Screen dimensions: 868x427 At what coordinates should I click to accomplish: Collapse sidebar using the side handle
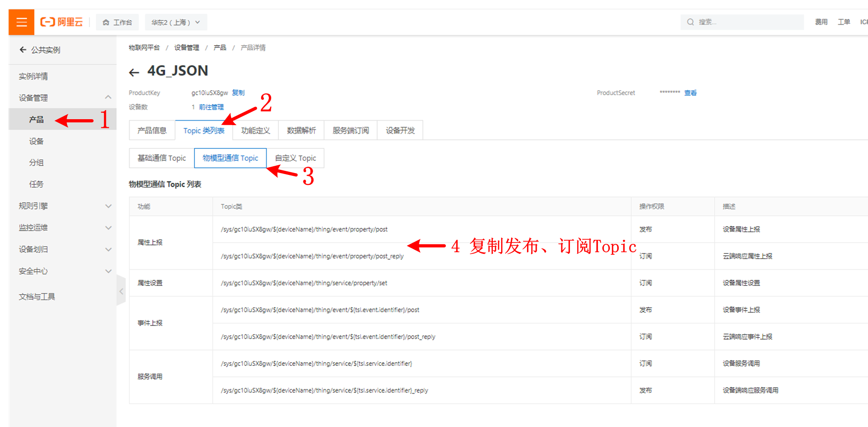point(121,291)
